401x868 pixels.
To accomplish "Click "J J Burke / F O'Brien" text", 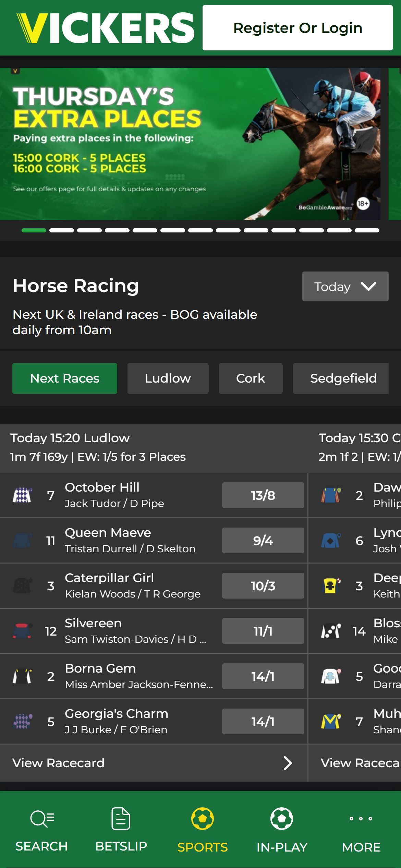I will (x=116, y=730).
